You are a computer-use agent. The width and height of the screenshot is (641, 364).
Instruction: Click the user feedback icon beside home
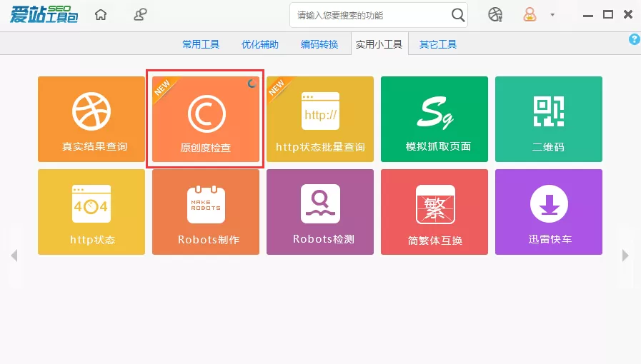(x=140, y=15)
